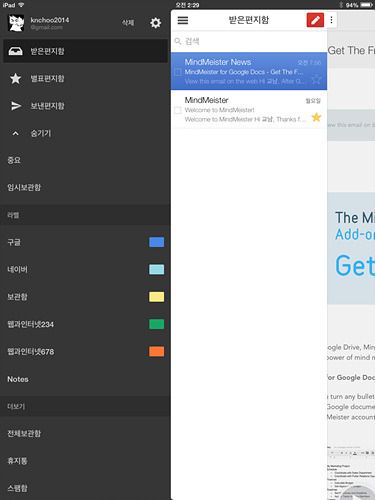Viewport: 375px width, 500px height.
Task: Open the 보낸편지함 sent folder
Action: 85,106
